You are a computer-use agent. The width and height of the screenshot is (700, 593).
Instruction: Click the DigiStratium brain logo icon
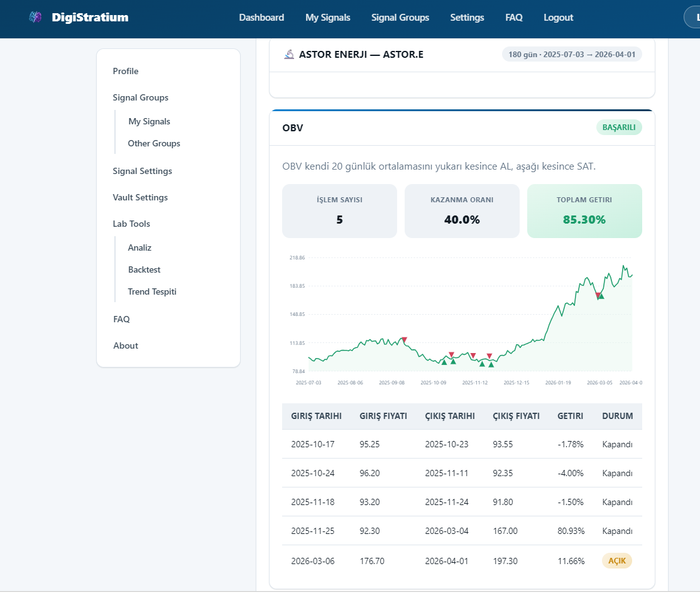click(35, 17)
